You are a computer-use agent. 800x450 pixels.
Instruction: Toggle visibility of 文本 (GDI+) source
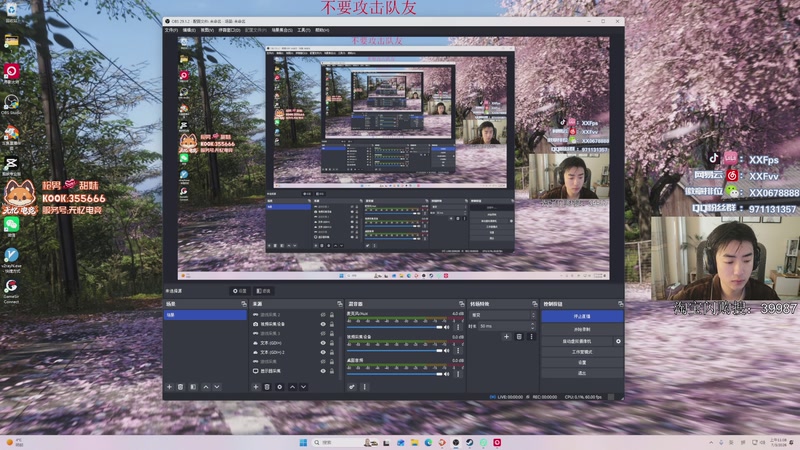coord(323,343)
